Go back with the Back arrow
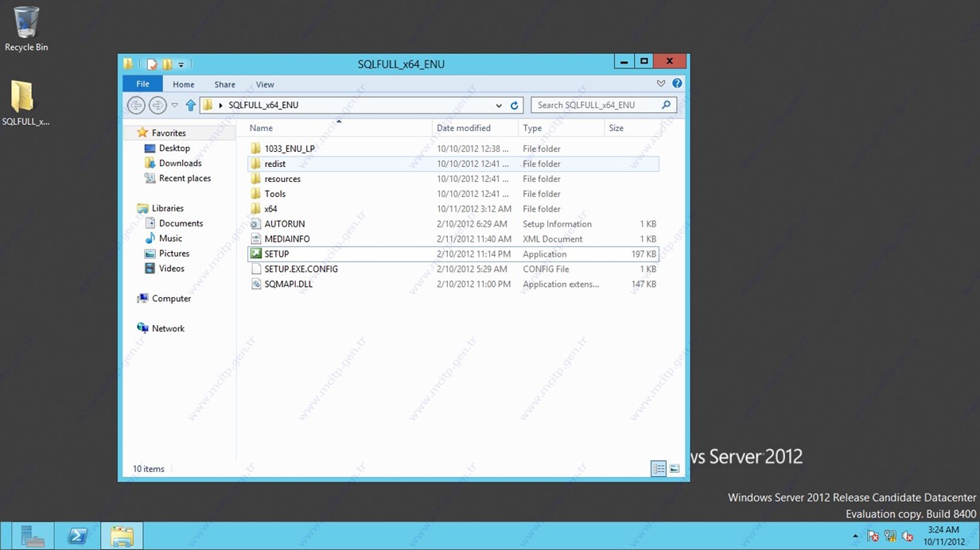 [136, 105]
